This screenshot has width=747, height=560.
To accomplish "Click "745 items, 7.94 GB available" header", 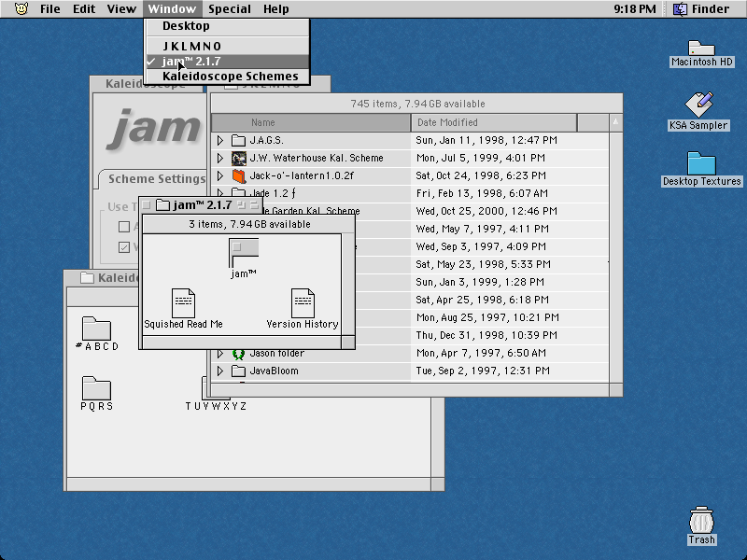I will [417, 104].
